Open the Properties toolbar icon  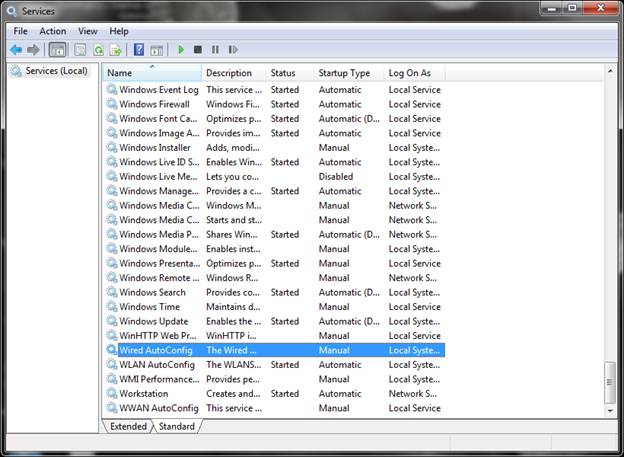80,50
